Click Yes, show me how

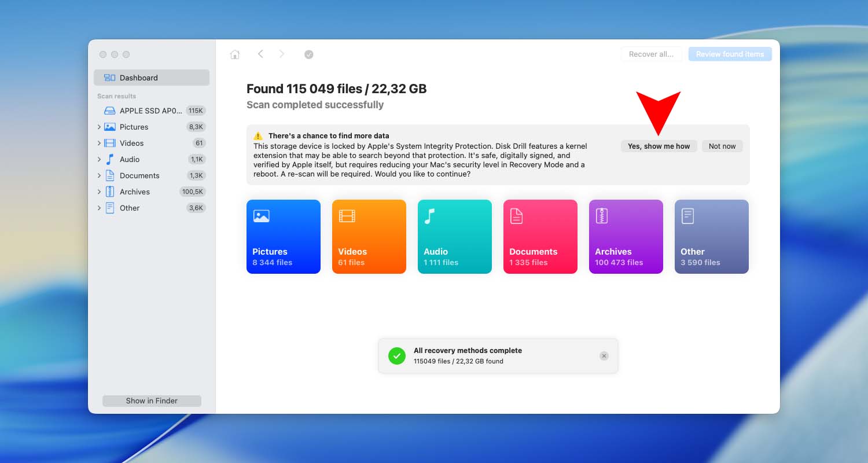click(x=659, y=146)
